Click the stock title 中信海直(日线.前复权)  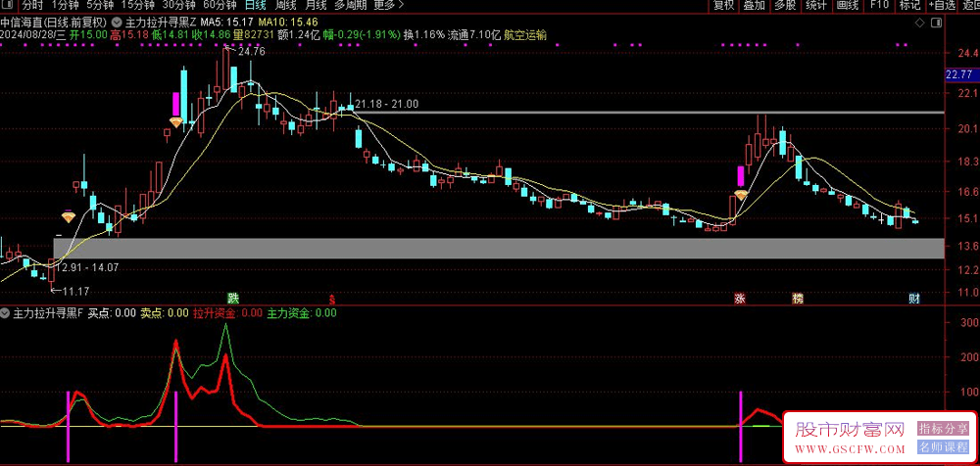[53, 23]
